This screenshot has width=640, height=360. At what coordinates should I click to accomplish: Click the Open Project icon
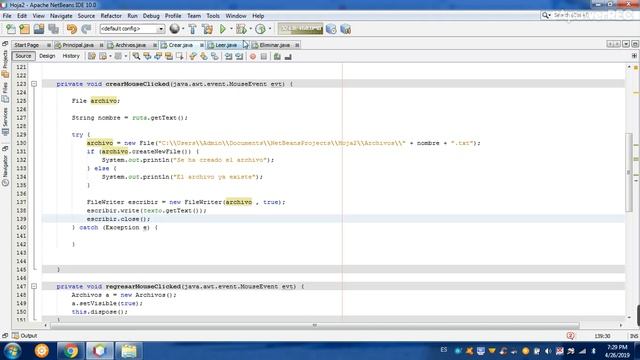tap(39, 29)
